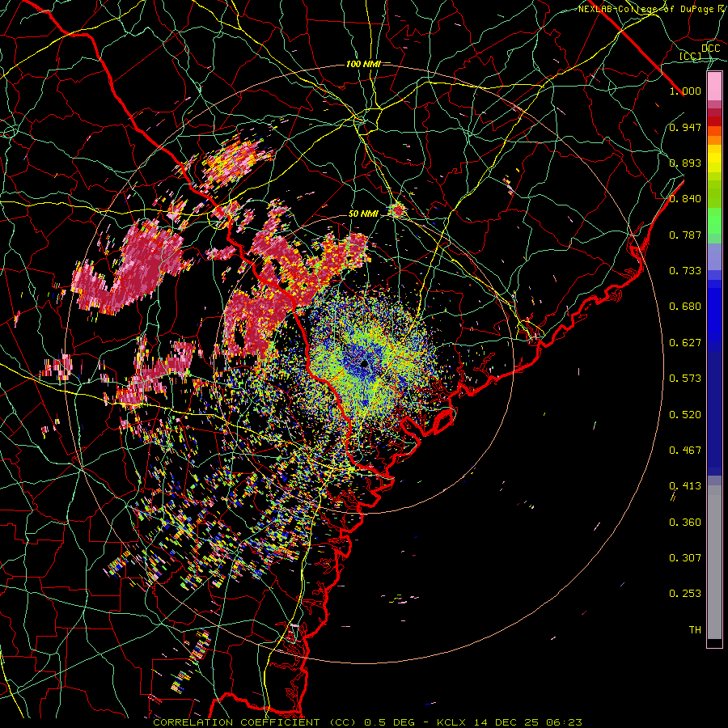
Task: Click the 0.253 scale value
Action: click(685, 594)
